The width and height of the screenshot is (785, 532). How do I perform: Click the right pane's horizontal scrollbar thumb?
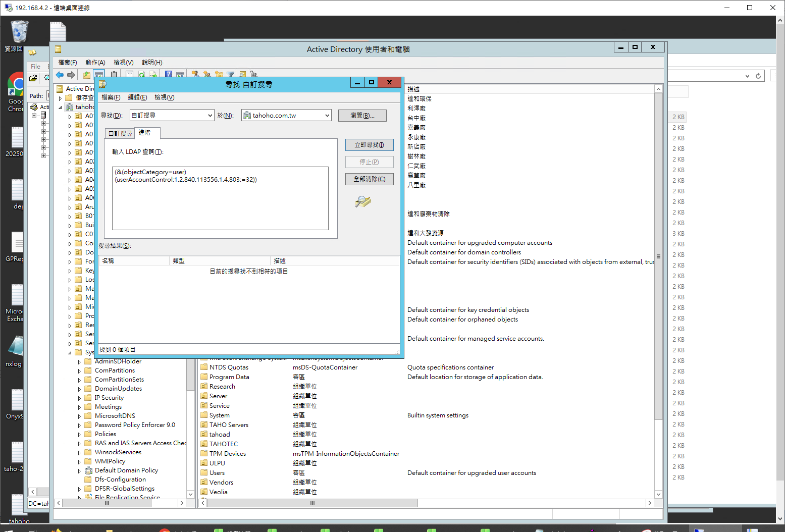(x=312, y=503)
